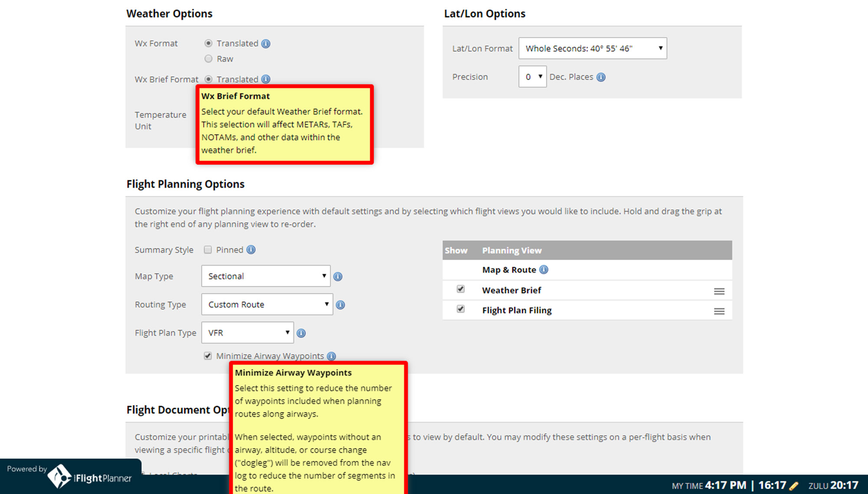Screen dimensions: 868x494
Task: Click info icon next to Dec. Places
Action: click(x=601, y=77)
